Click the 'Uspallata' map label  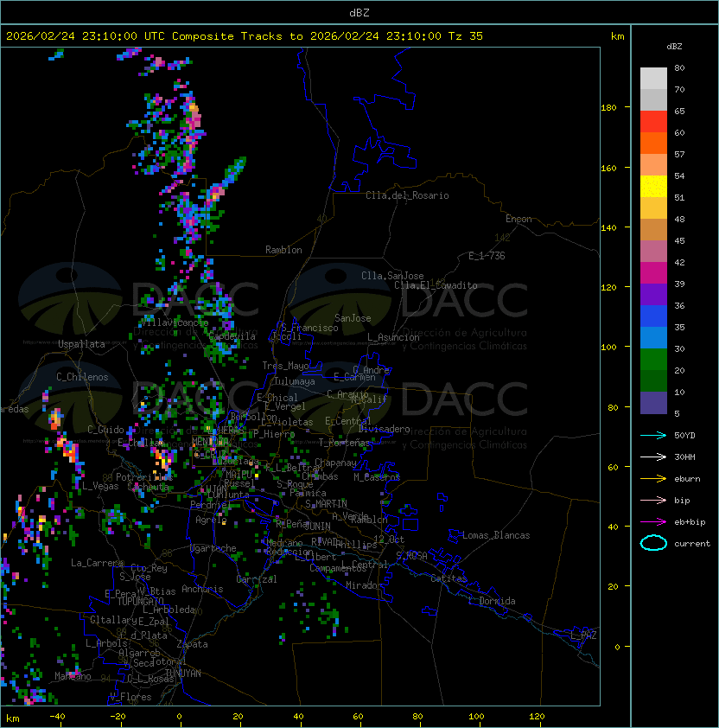pos(81,344)
